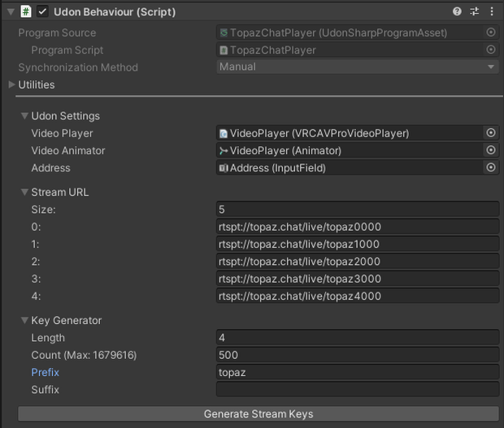The width and height of the screenshot is (504, 428).
Task: Open object picker for Address field
Action: click(491, 167)
